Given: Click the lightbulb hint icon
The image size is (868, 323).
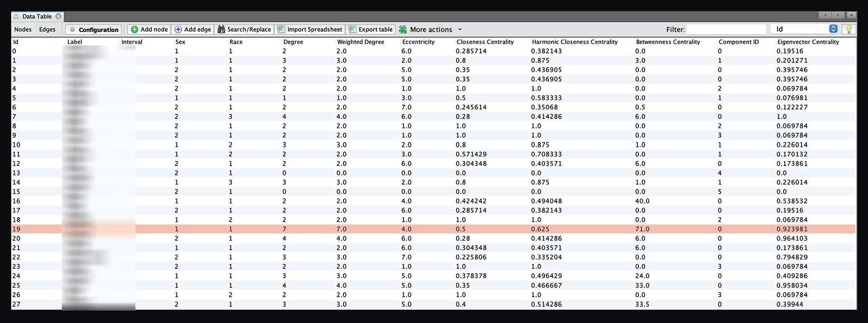Looking at the screenshot, I should tap(849, 29).
